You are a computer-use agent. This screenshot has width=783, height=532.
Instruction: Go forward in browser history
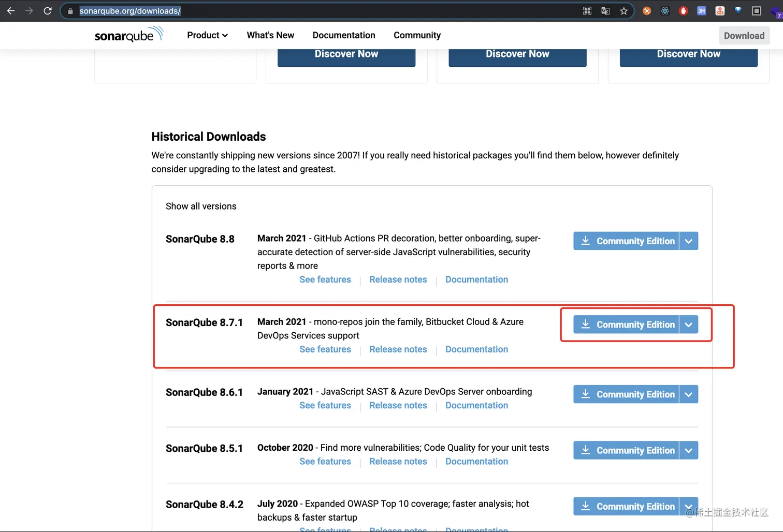click(x=29, y=11)
